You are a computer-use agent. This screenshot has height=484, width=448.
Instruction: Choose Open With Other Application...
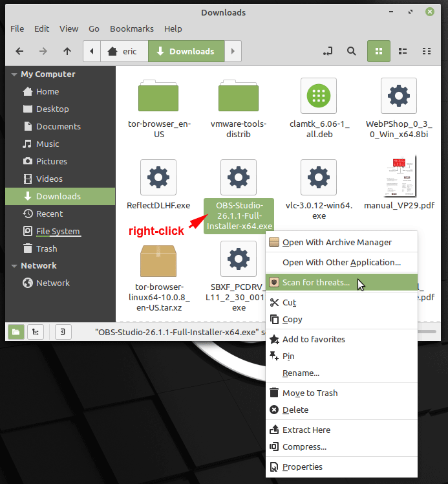[x=341, y=262]
